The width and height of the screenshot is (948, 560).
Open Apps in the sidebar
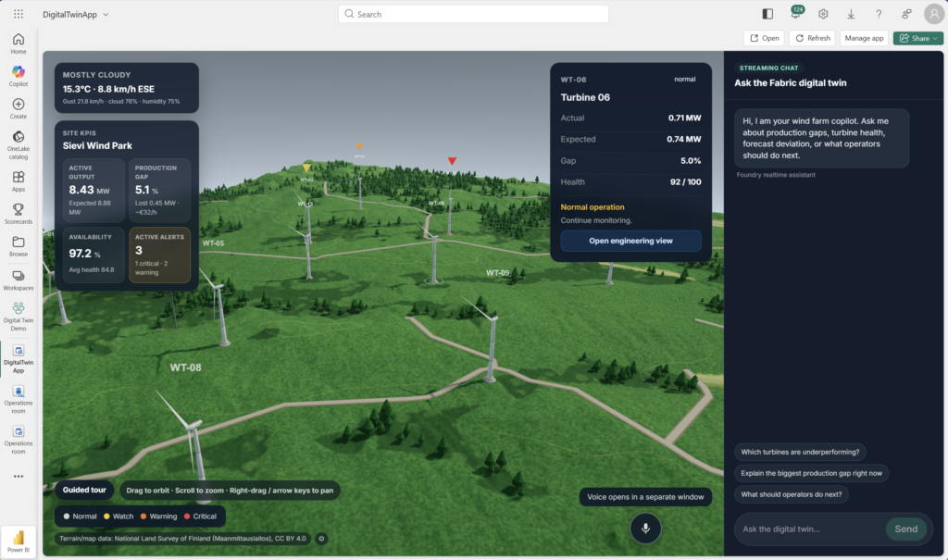[19, 181]
